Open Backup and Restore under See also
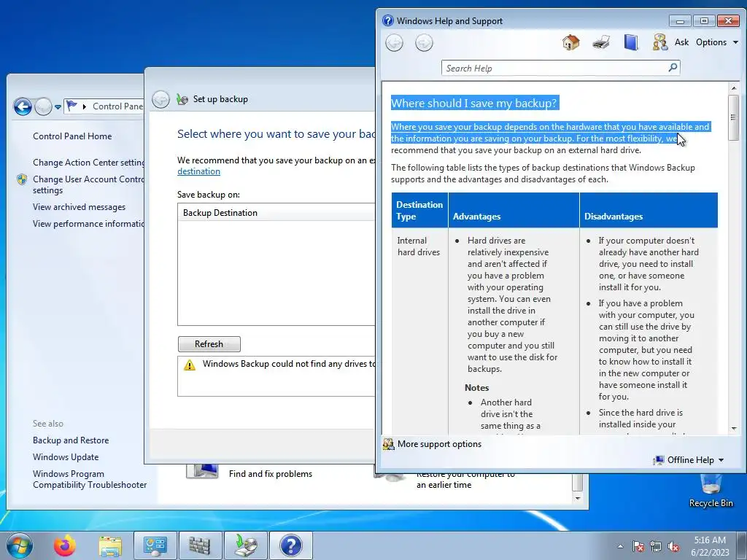Viewport: 747px width, 560px height. coord(71,440)
